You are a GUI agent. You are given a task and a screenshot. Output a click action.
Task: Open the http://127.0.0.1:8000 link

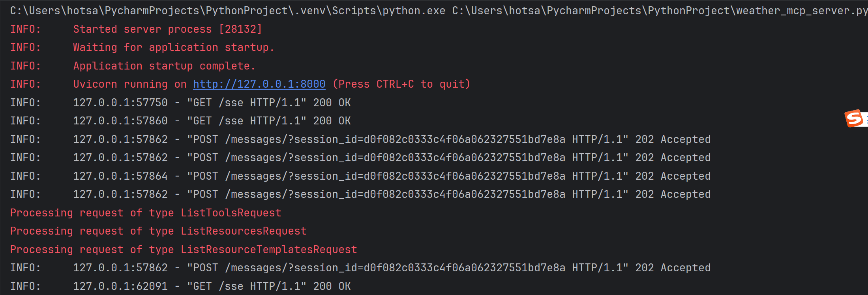click(x=259, y=84)
